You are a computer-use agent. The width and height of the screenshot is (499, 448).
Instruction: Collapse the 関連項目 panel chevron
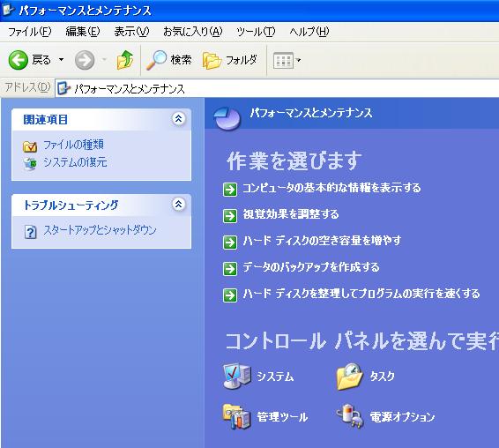click(179, 119)
